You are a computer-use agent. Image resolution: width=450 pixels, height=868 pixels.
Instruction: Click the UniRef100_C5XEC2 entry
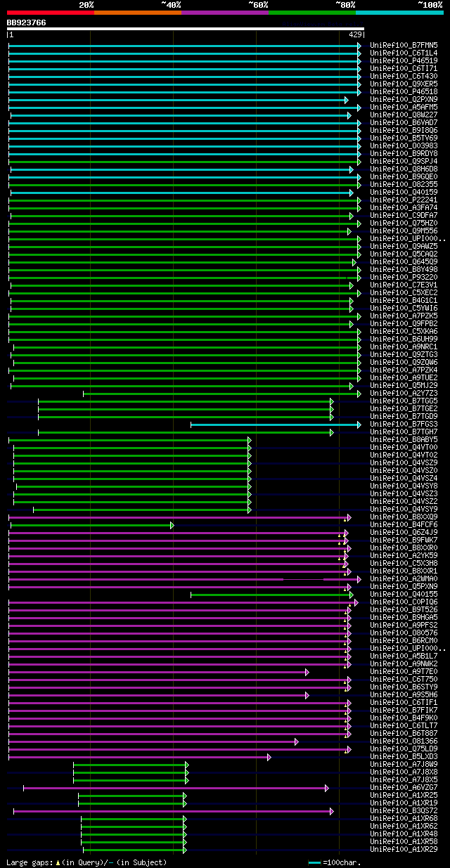point(404,292)
